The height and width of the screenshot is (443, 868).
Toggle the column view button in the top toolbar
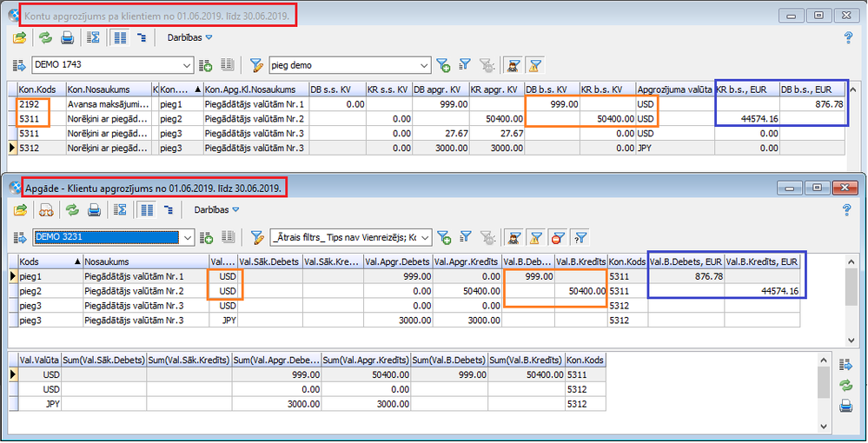tap(119, 38)
